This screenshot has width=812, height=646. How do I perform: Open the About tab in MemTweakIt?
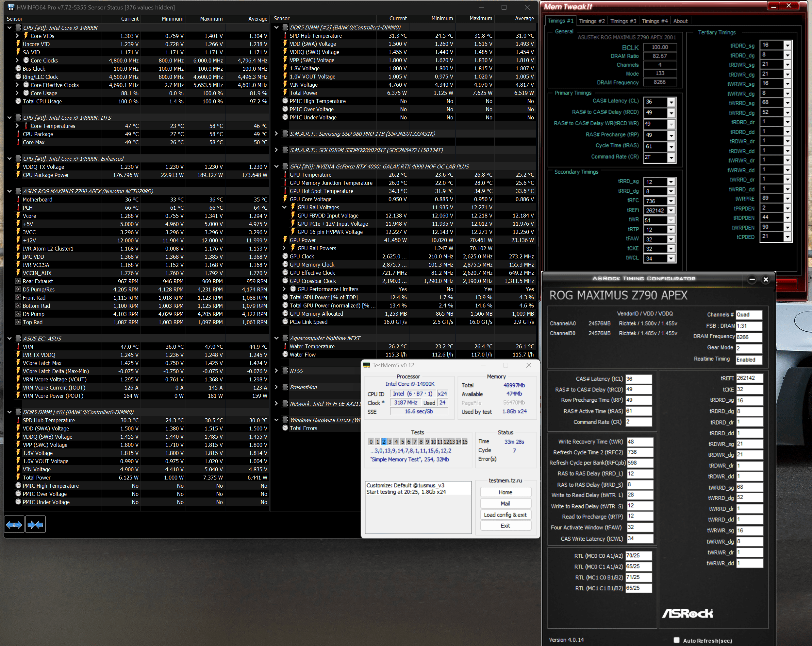pos(680,21)
